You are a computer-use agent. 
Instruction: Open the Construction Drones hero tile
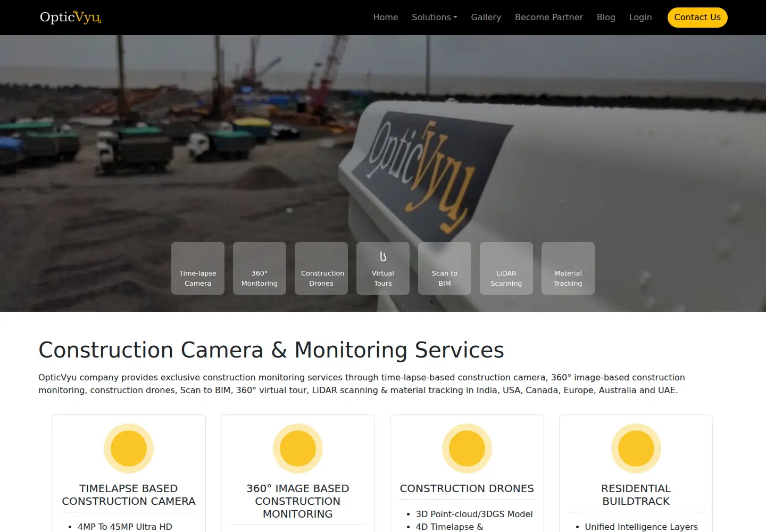point(321,268)
